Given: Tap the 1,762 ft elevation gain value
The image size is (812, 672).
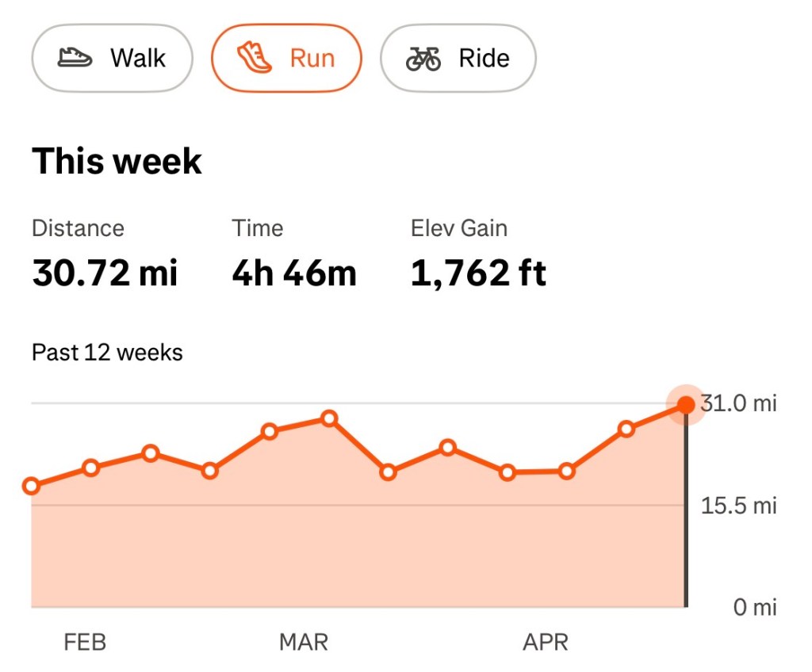Looking at the screenshot, I should coord(479,273).
